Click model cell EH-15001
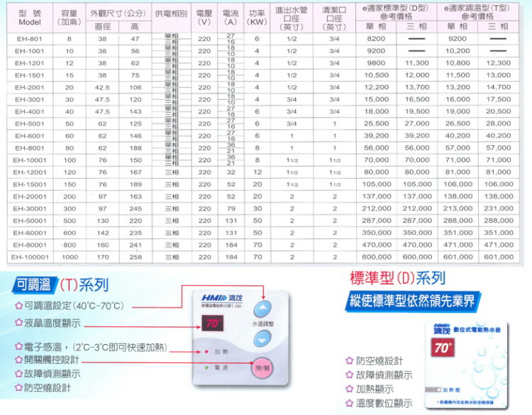Image resolution: width=532 pixels, height=415 pixels. tap(30, 184)
